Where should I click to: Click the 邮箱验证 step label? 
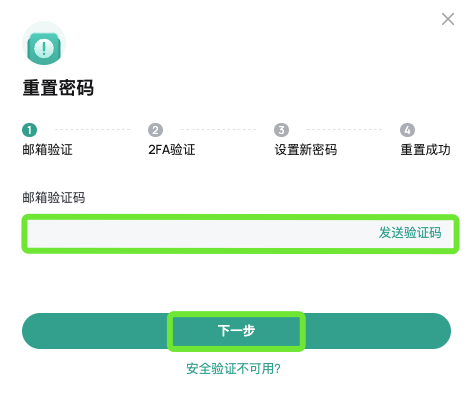point(47,150)
